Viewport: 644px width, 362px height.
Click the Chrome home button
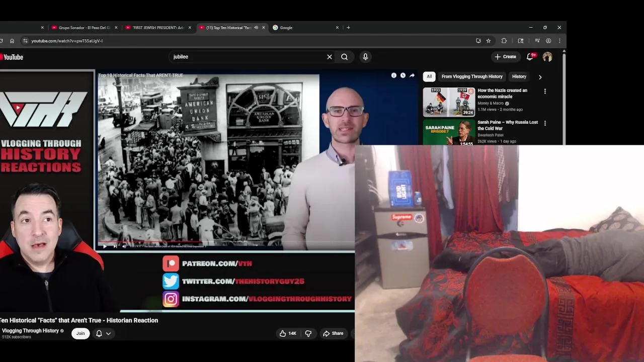click(12, 41)
